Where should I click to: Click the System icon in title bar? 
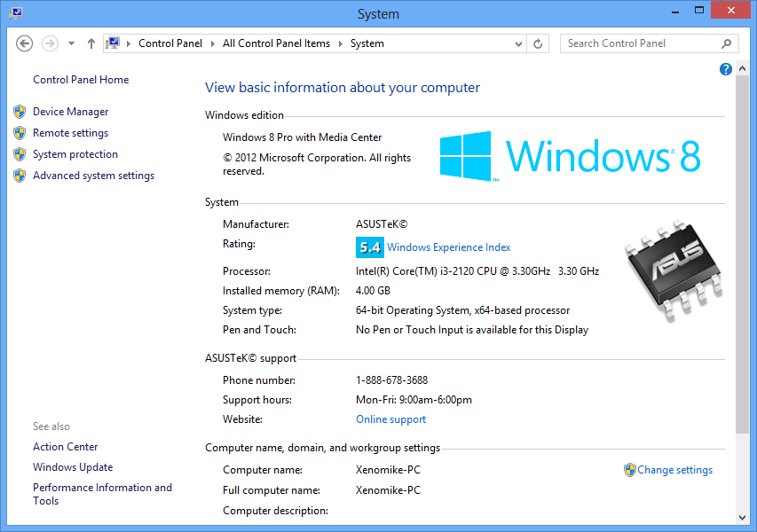16,13
